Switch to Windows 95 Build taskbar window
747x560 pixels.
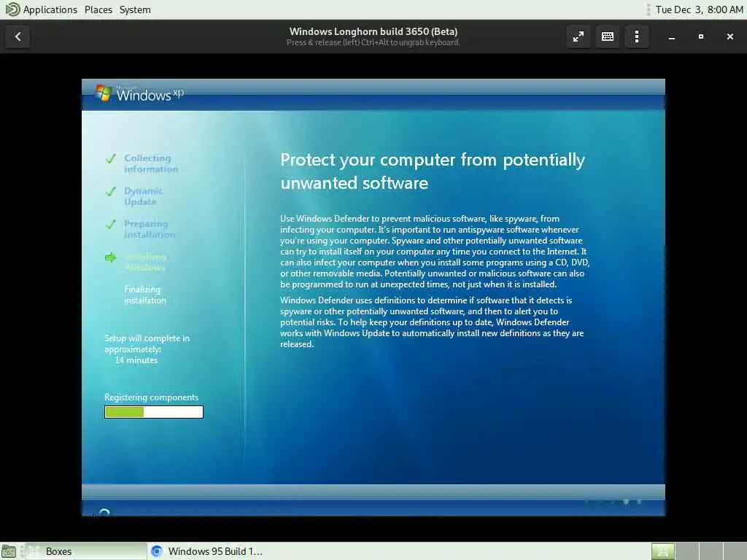point(206,551)
